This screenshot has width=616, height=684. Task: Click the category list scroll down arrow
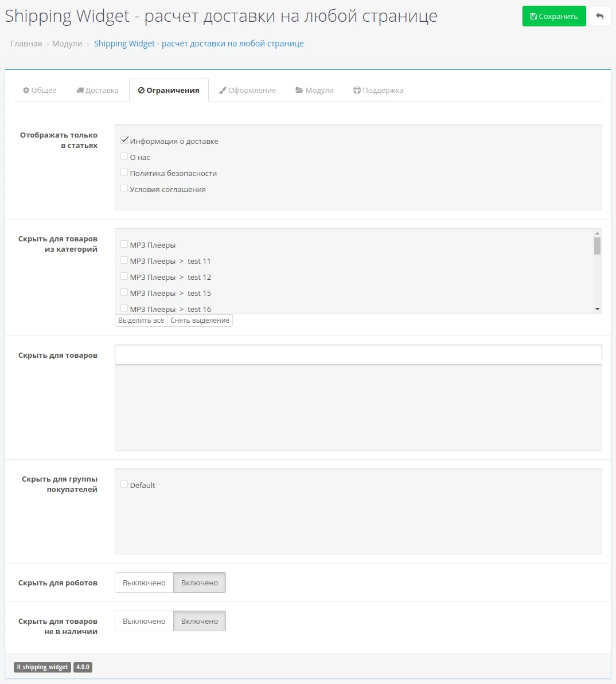597,309
